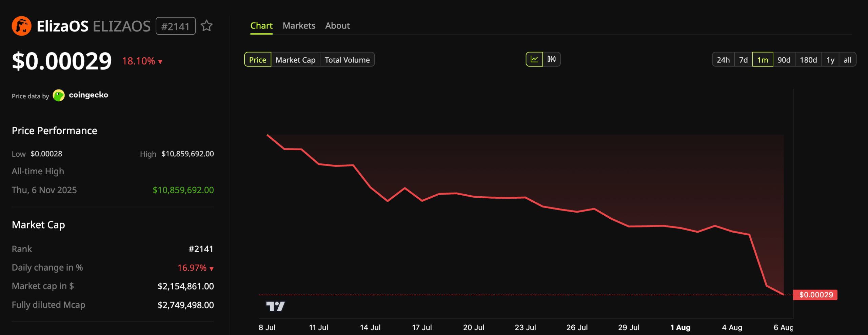This screenshot has height=335, width=868.
Task: Click the Thu, 6 Nov 2025 date
Action: pos(44,190)
